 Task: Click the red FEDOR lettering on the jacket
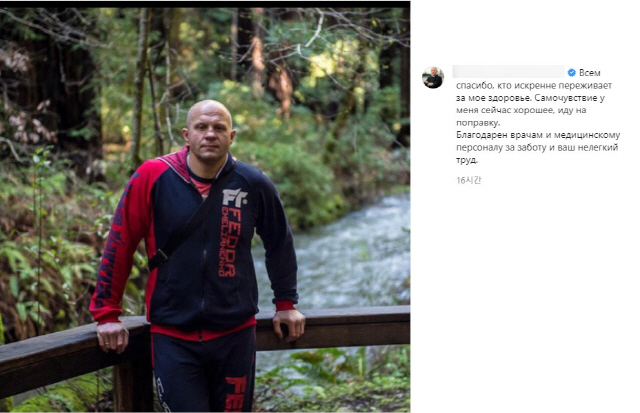coord(230,242)
